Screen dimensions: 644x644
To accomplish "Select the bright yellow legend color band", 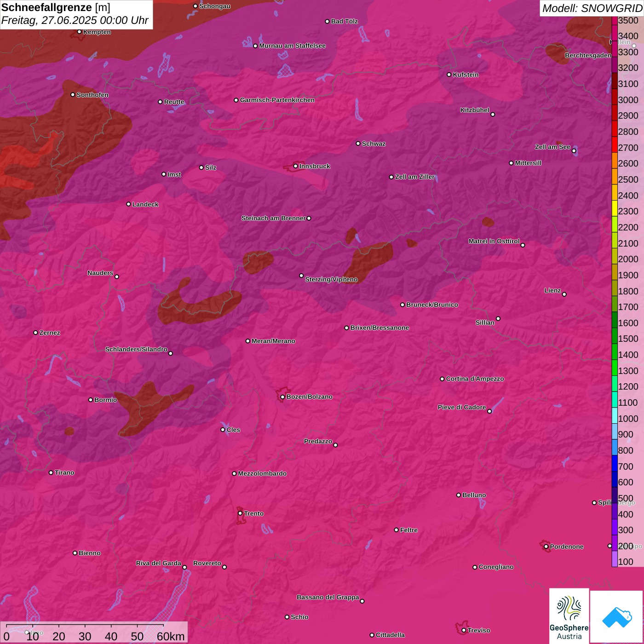I will tap(615, 208).
